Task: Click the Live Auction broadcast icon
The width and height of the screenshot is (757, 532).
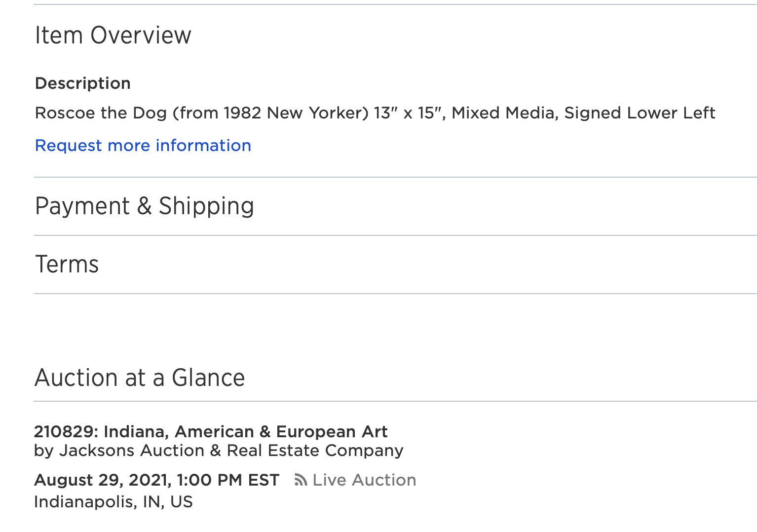Action: coord(301,480)
